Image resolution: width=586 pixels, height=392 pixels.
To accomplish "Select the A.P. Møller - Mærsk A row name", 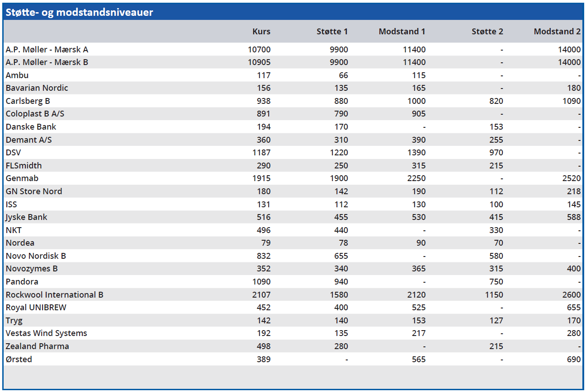I will click(47, 50).
